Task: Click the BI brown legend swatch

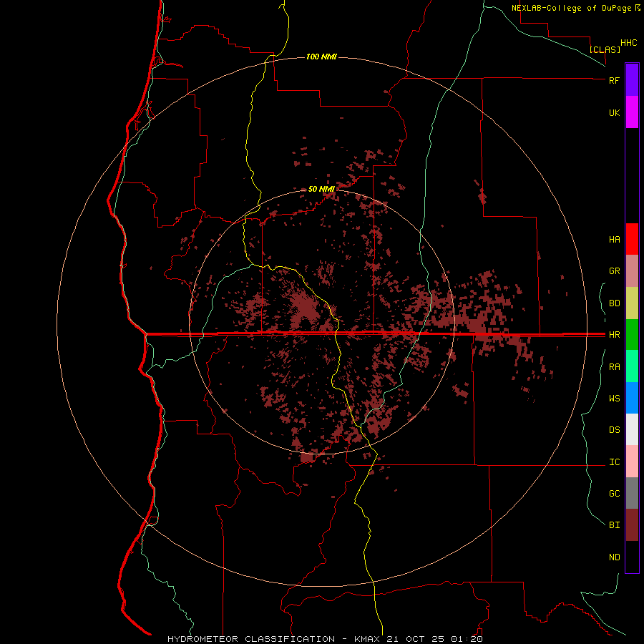Action: (x=632, y=525)
